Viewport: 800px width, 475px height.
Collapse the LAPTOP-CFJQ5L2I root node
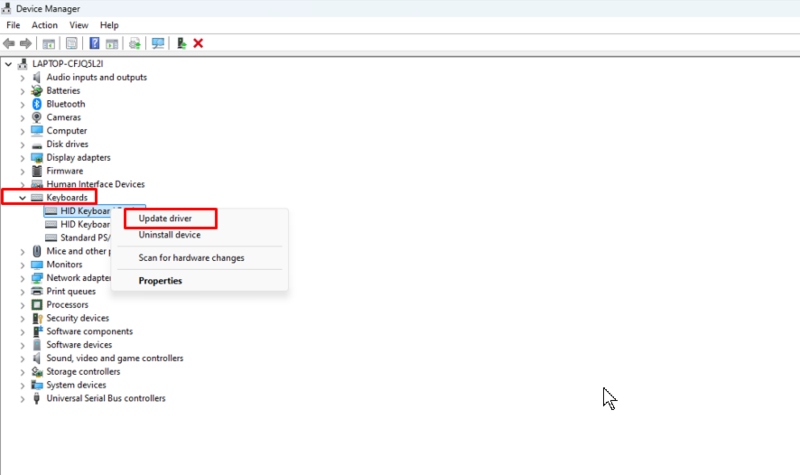(x=9, y=64)
